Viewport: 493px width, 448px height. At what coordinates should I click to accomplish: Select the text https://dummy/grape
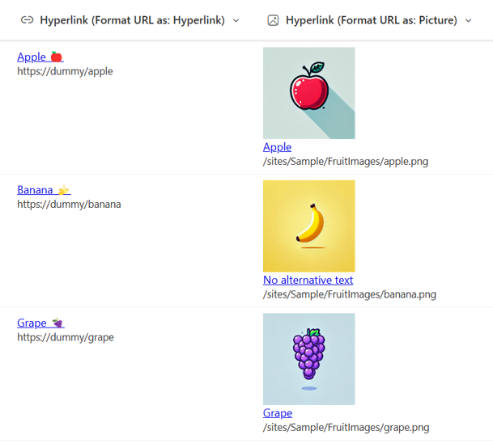(x=66, y=337)
